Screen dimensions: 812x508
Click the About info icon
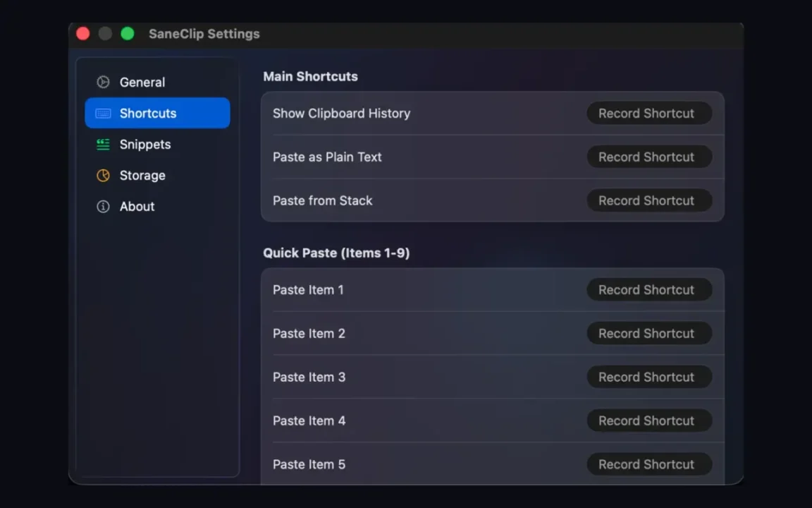tap(103, 206)
